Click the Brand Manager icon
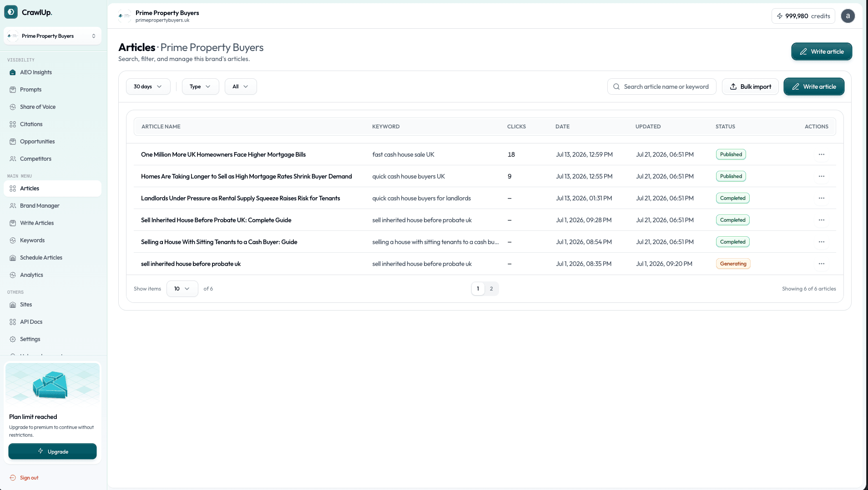The height and width of the screenshot is (490, 868). pyautogui.click(x=13, y=206)
